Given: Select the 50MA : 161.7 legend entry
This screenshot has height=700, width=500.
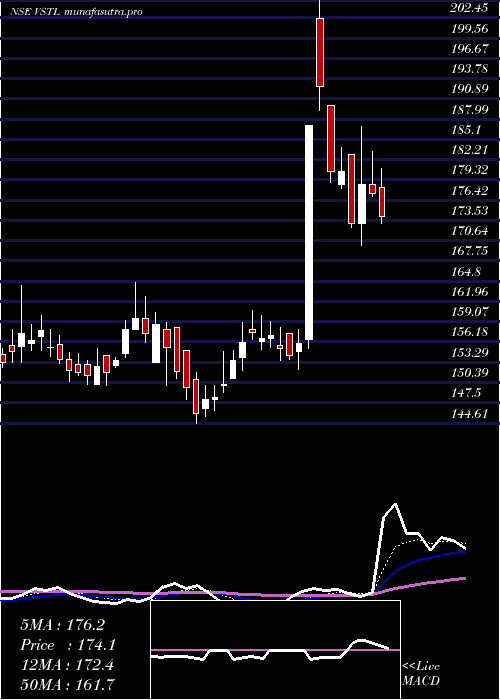Looking at the screenshot, I should (67, 684).
